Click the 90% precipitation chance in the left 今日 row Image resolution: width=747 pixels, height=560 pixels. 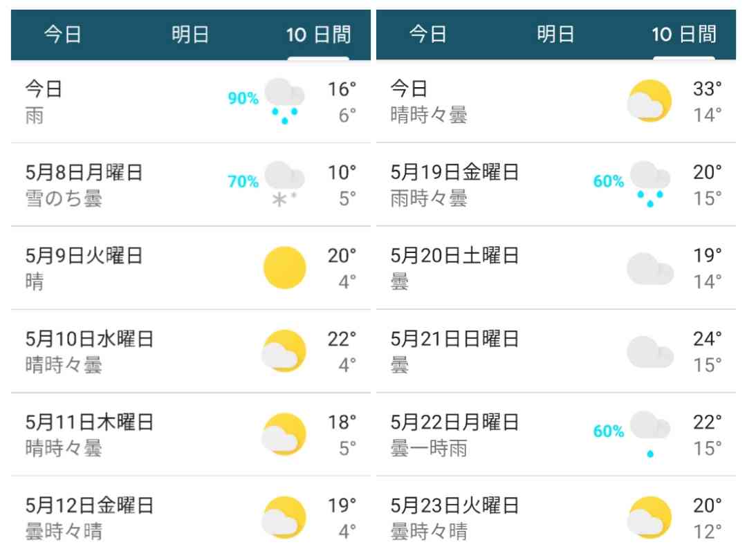243,98
